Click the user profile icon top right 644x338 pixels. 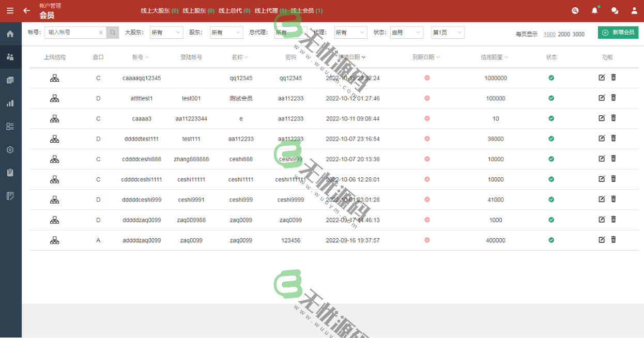[x=634, y=10]
